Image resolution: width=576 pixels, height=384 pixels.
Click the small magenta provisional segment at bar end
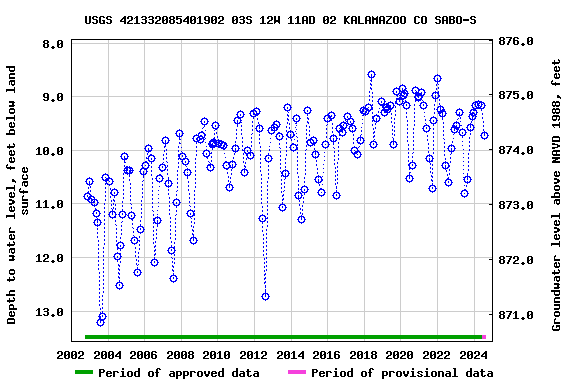[x=484, y=337]
